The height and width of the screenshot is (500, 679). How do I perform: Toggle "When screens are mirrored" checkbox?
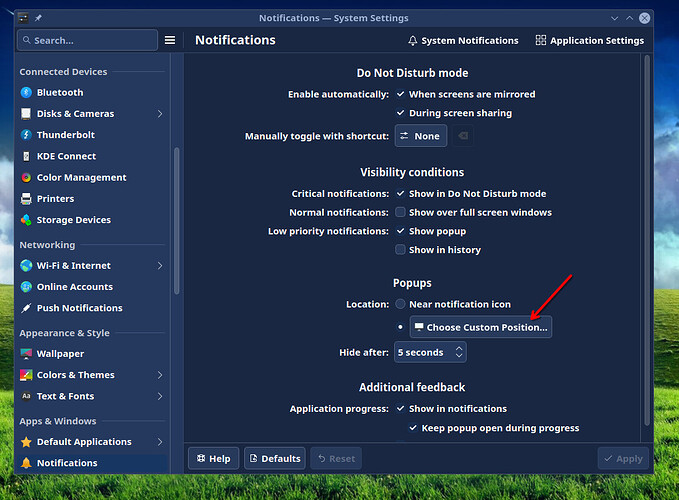coord(400,94)
